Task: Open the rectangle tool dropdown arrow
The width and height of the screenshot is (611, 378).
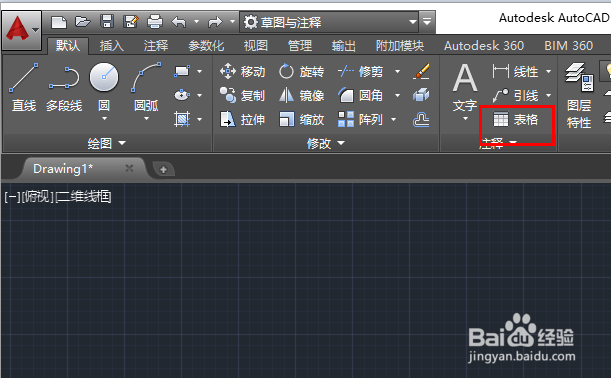Action: pos(200,71)
